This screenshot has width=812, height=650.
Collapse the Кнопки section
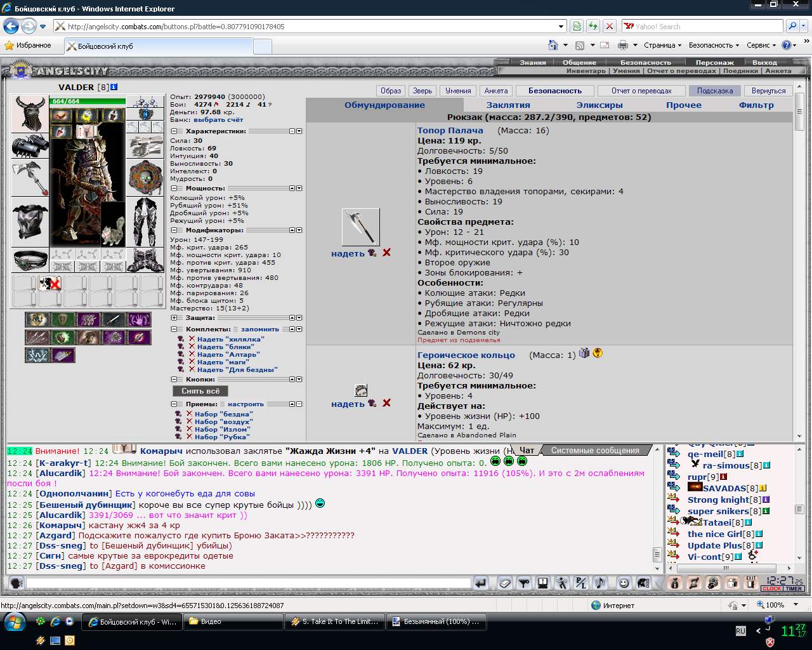click(174, 380)
